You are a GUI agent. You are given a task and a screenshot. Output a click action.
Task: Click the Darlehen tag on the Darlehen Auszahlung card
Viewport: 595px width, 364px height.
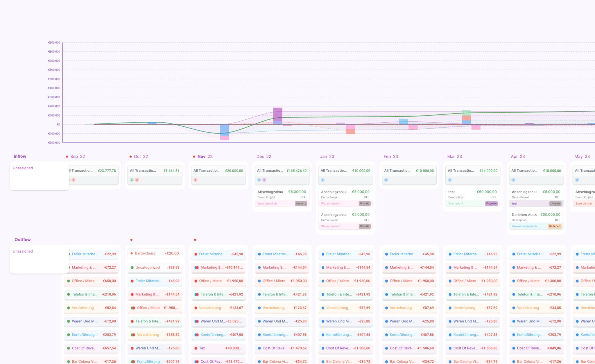pos(554,226)
